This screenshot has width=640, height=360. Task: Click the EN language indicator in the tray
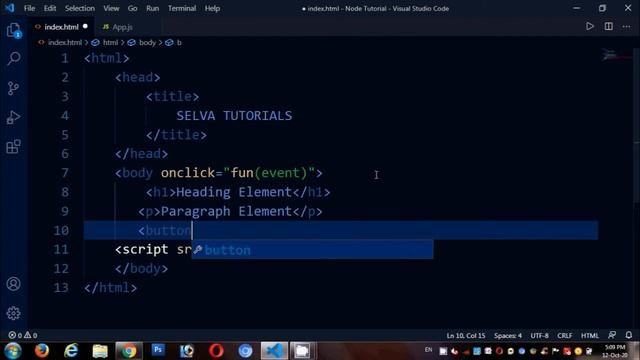coord(428,350)
